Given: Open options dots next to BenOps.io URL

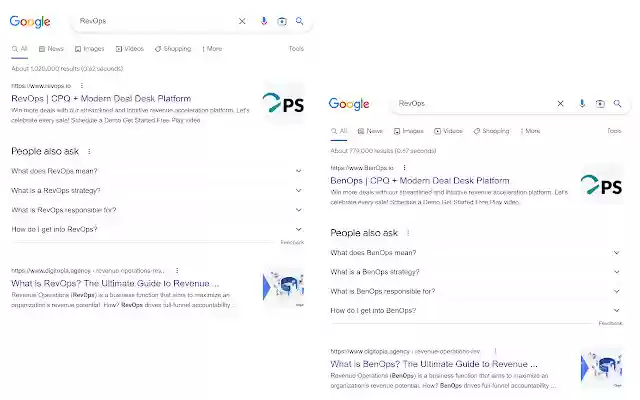Looking at the screenshot, I should pyautogui.click(x=404, y=168).
